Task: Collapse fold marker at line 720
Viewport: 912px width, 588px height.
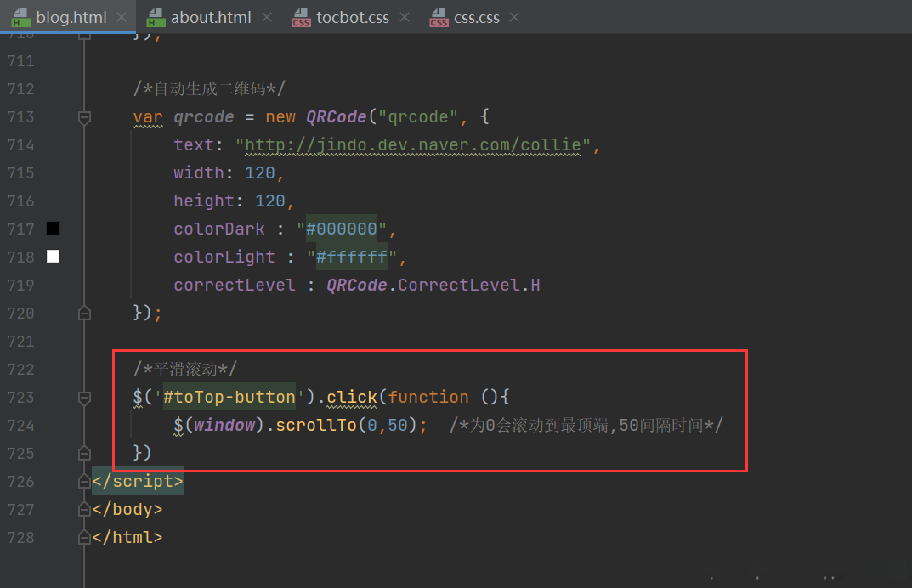Action: point(84,314)
